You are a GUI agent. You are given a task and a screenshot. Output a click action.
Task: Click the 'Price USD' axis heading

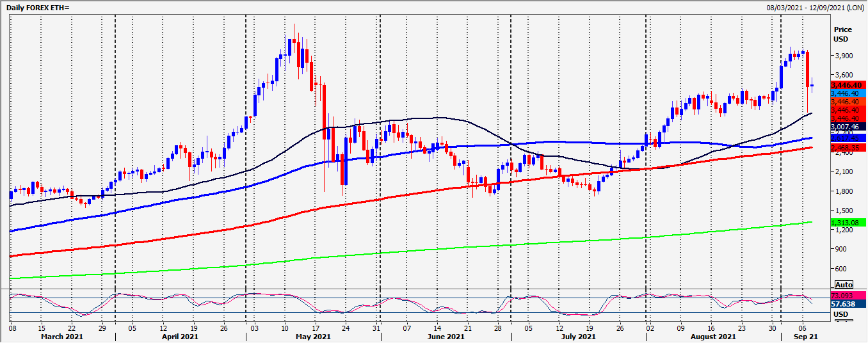click(x=843, y=35)
